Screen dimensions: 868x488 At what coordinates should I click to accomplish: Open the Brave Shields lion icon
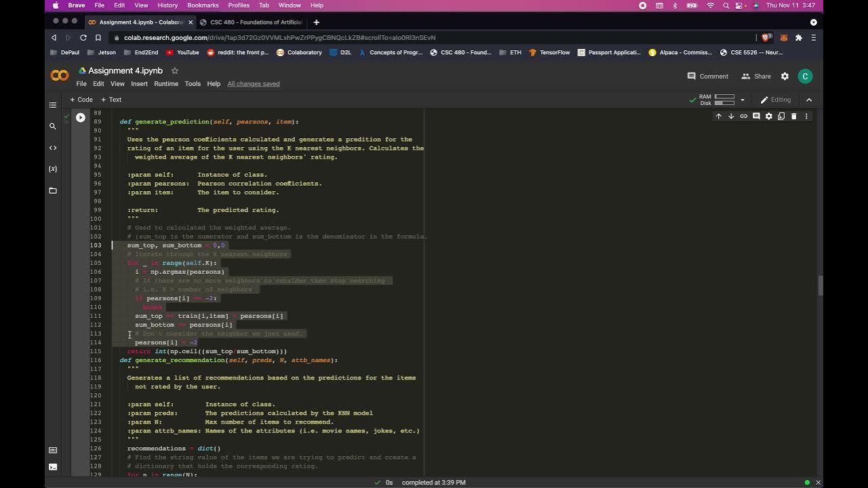tap(766, 37)
